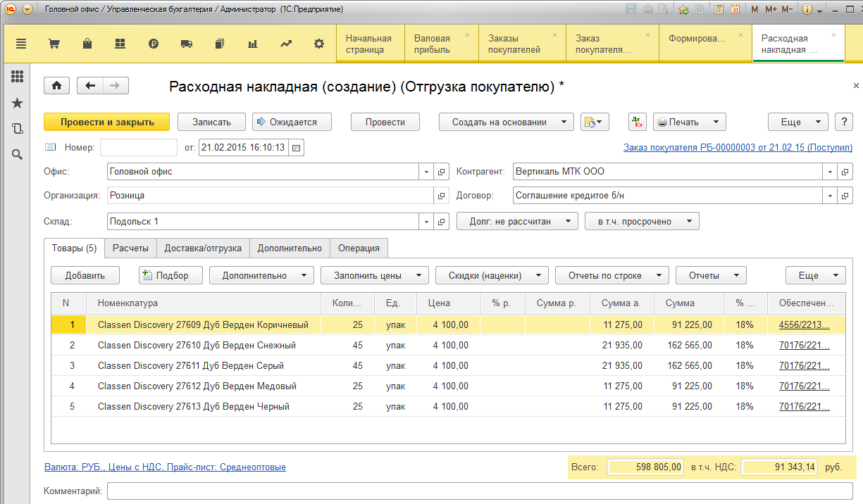The width and height of the screenshot is (863, 504).
Task: Open the Заказ покупателя РБ-00000003 link
Action: coord(738,148)
